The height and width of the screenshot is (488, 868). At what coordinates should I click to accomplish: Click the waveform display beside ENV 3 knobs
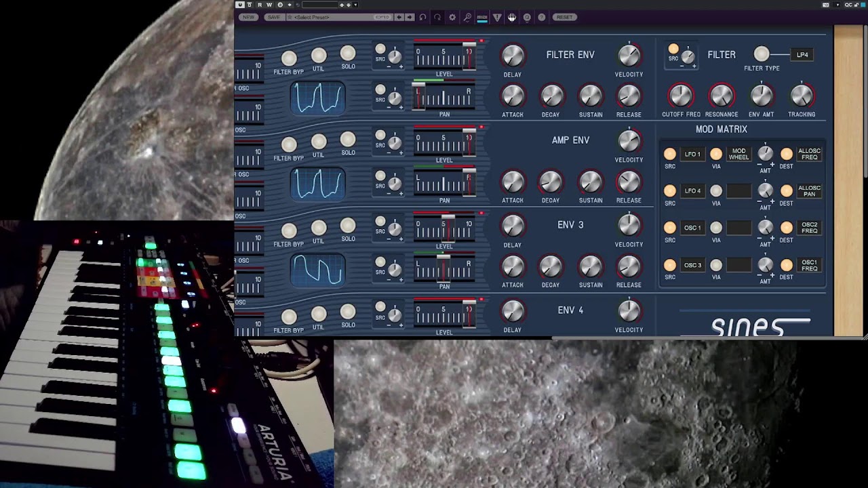318,269
